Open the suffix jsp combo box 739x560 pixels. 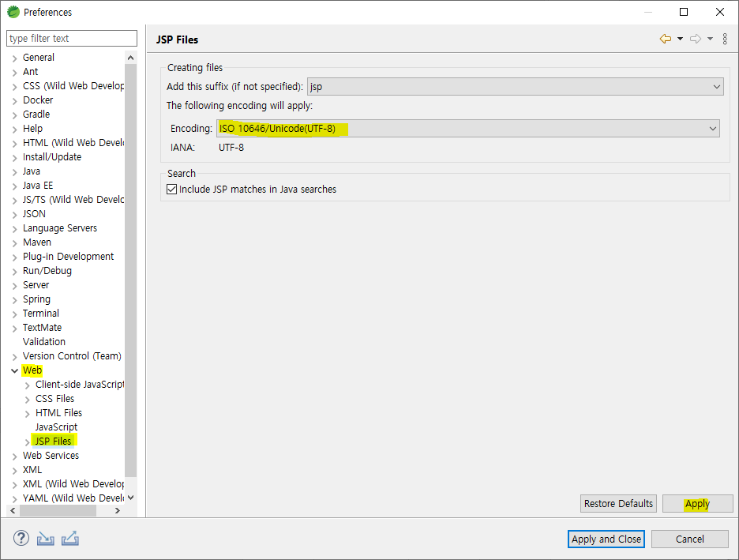515,87
